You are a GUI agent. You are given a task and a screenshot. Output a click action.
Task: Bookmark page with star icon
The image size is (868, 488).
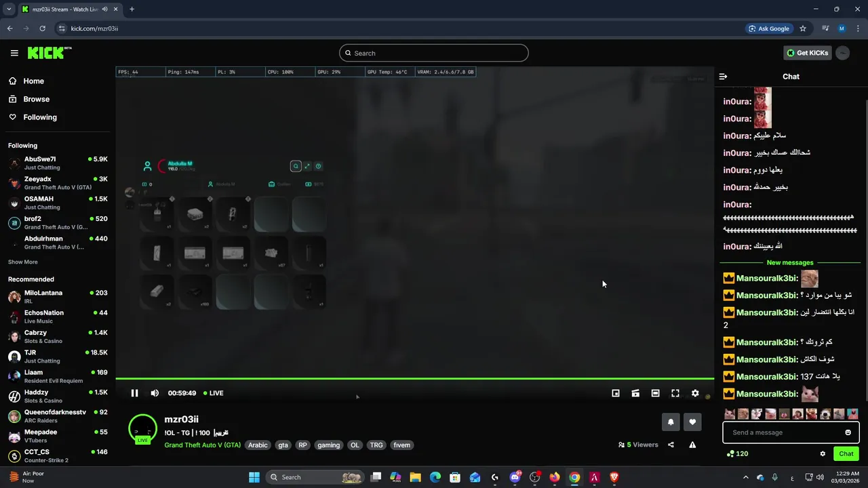tap(803, 28)
